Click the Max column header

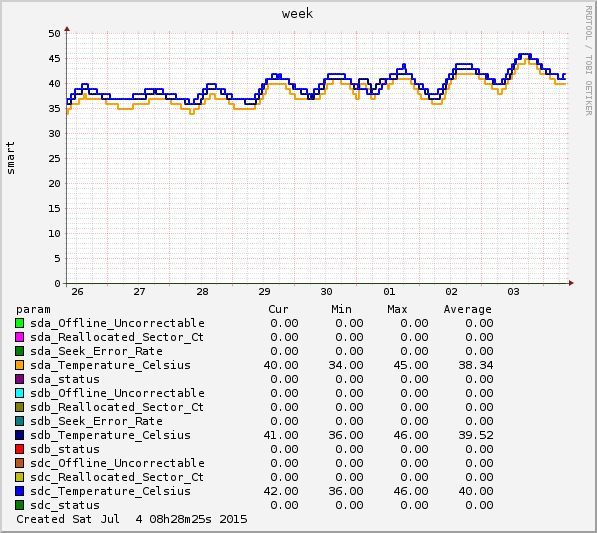(x=397, y=309)
